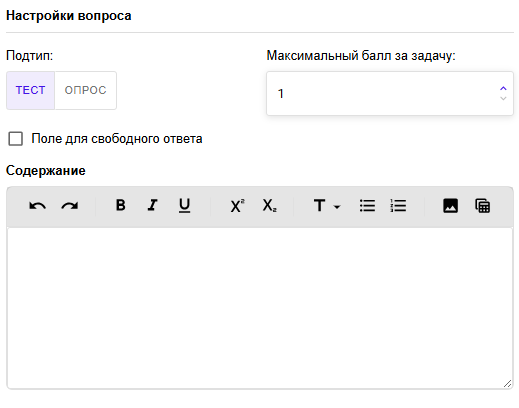
Task: Insert an image into content
Action: click(x=450, y=206)
